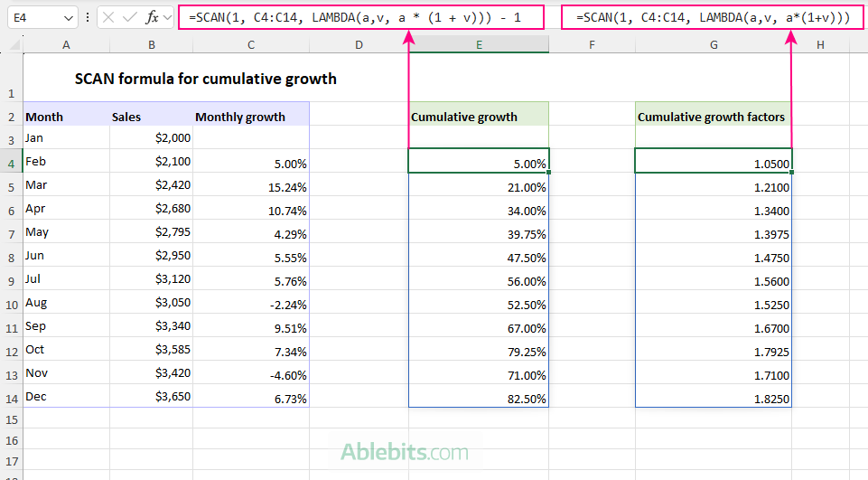Click the Cancel (X) formula bar icon
The height and width of the screenshot is (480, 868).
click(108, 18)
